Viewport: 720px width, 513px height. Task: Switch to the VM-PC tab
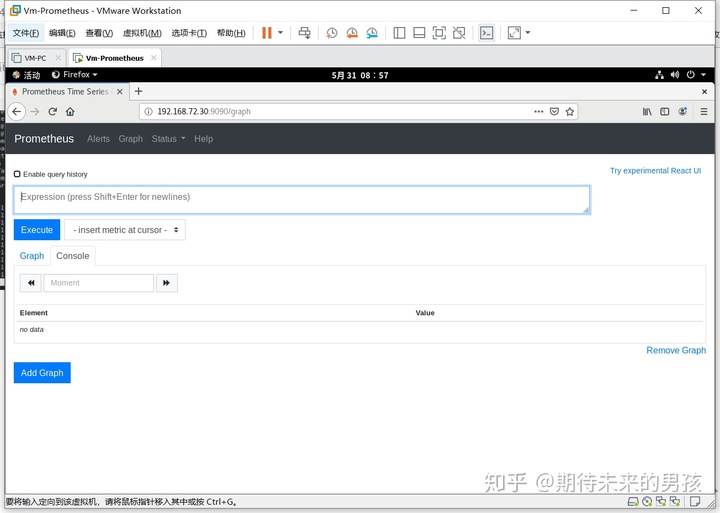36,58
